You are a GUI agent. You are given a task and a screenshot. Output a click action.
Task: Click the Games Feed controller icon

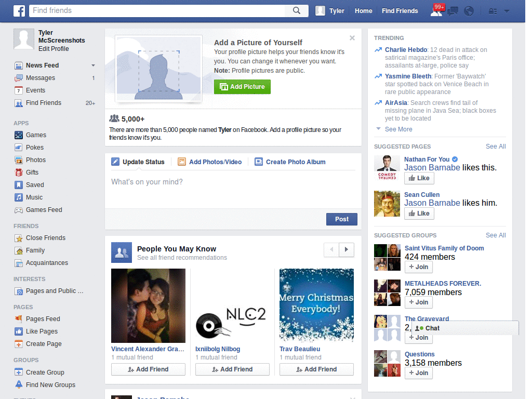(x=19, y=210)
